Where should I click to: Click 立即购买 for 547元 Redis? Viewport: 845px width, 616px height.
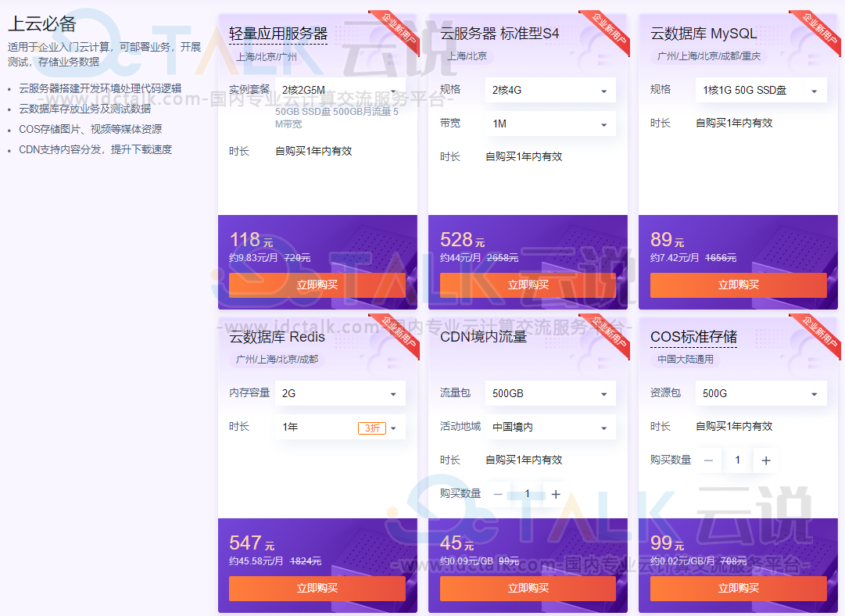pos(317,589)
